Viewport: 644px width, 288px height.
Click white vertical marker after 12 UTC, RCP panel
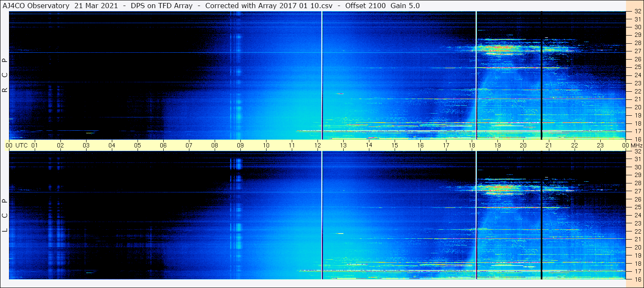[x=322, y=75]
